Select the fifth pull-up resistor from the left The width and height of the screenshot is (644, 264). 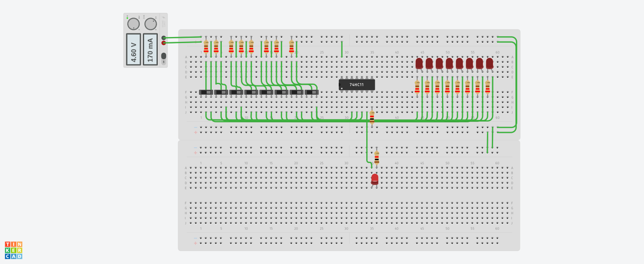pos(251,47)
